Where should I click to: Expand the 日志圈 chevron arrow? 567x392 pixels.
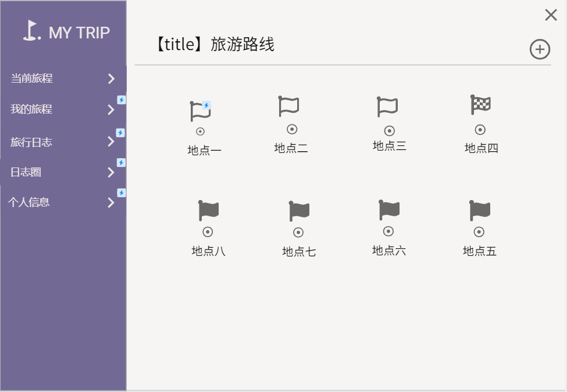(111, 173)
